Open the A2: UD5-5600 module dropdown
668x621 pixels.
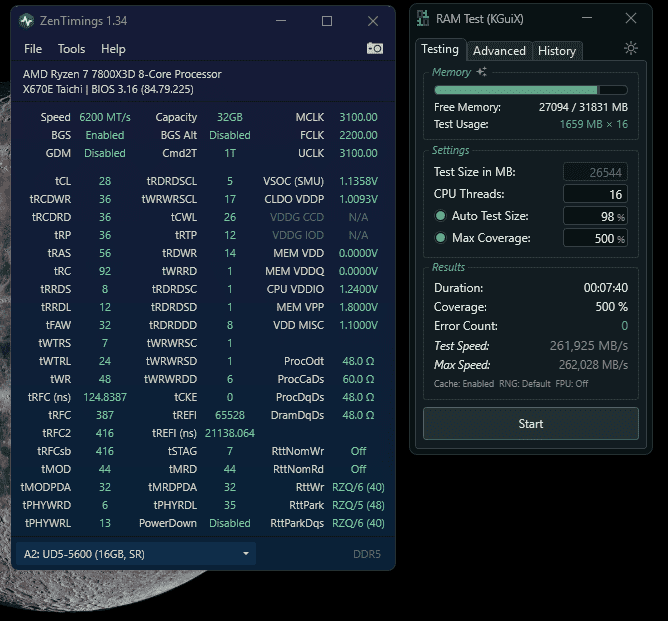(x=136, y=554)
